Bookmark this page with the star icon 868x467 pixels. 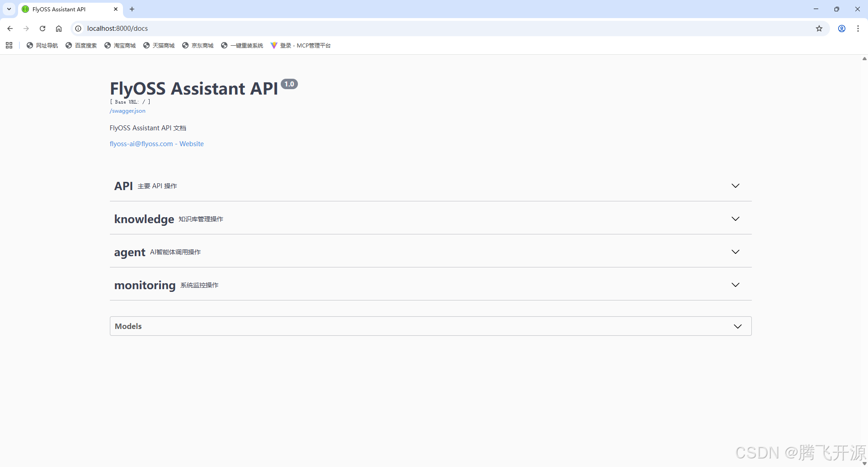pos(819,29)
